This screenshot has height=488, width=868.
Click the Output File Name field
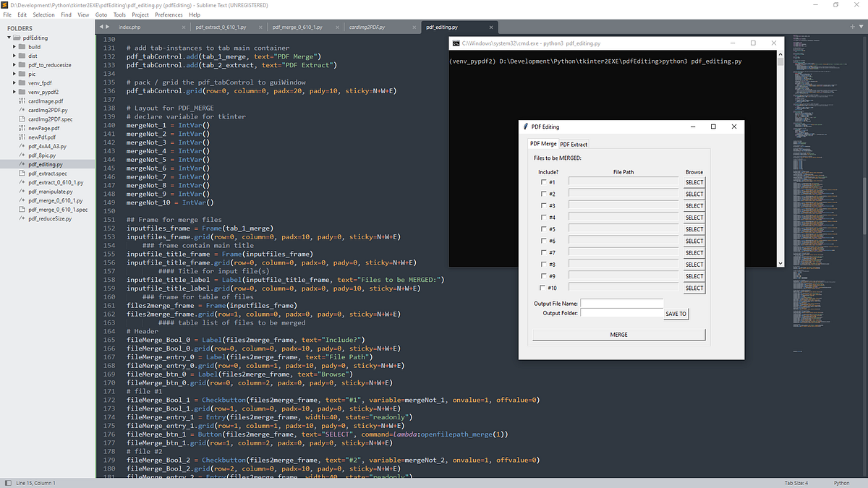coord(622,304)
